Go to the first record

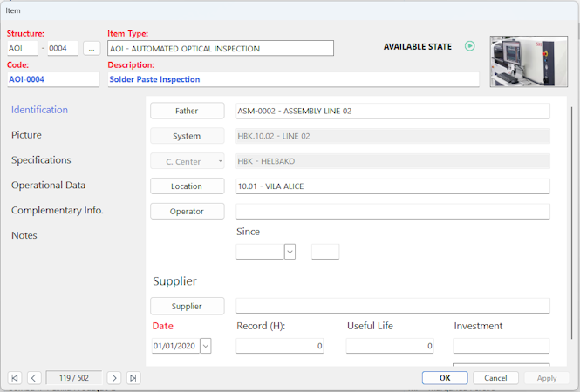[15, 378]
